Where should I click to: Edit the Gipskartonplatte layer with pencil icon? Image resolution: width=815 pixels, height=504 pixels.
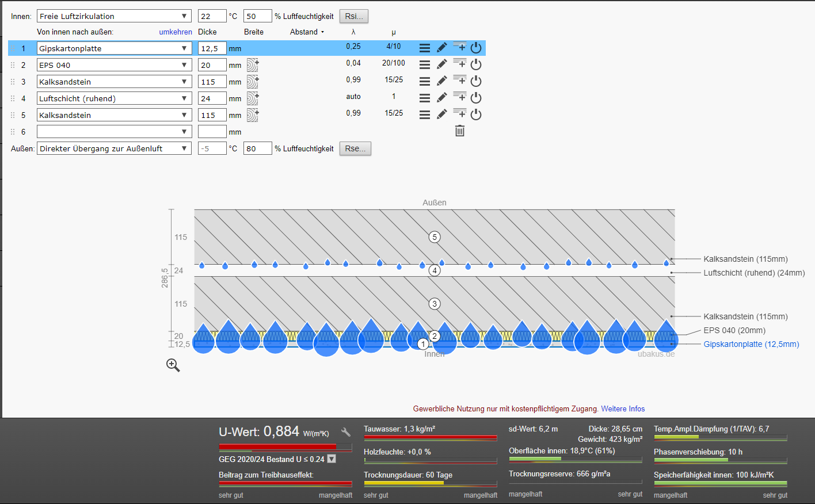(441, 48)
